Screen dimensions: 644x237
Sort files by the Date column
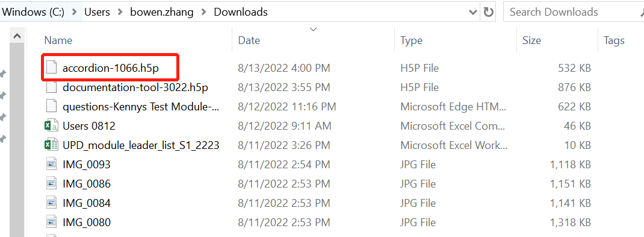point(249,40)
